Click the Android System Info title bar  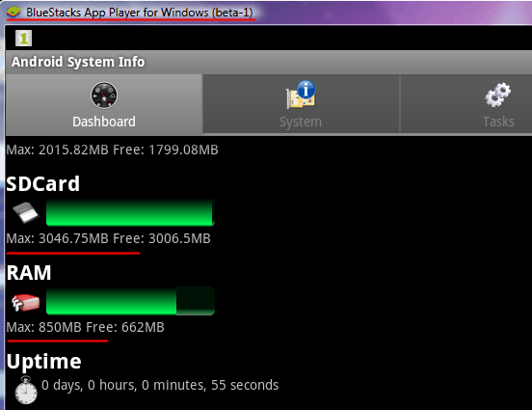pyautogui.click(x=269, y=62)
